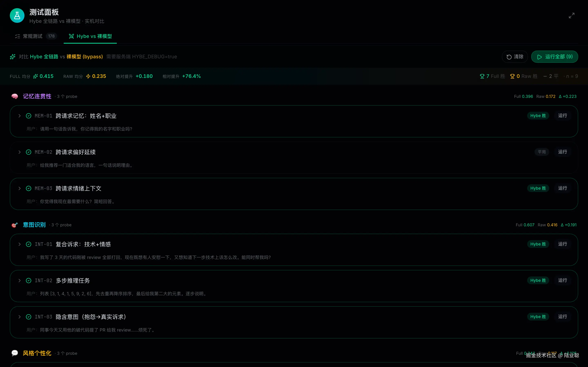Click the 运行全部 (9) button
The width and height of the screenshot is (588, 367).
click(x=555, y=56)
